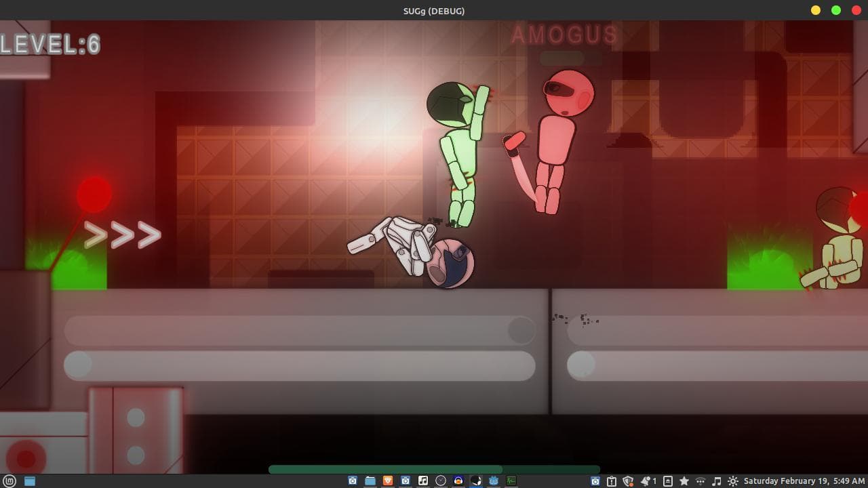
Task: Close the SUGg window with red button
Action: coord(856,10)
